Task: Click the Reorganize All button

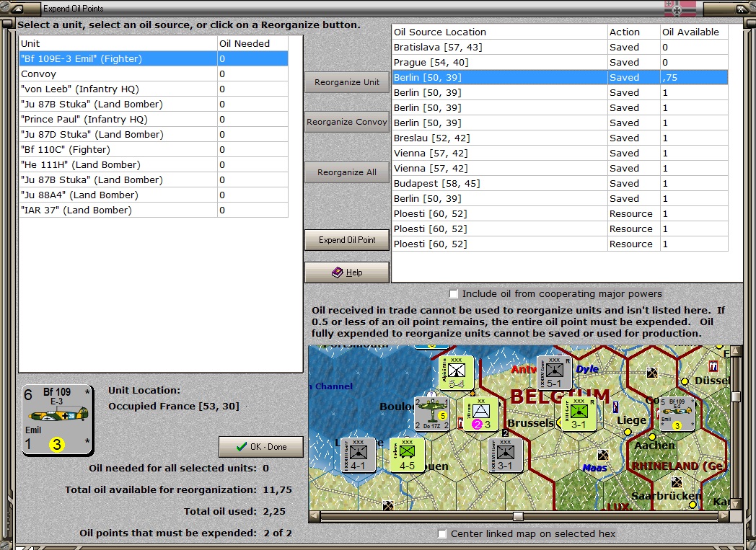Action: pos(347,172)
